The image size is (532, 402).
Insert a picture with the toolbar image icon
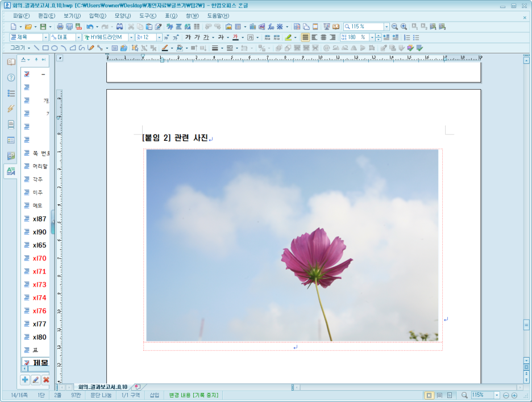pos(228,27)
